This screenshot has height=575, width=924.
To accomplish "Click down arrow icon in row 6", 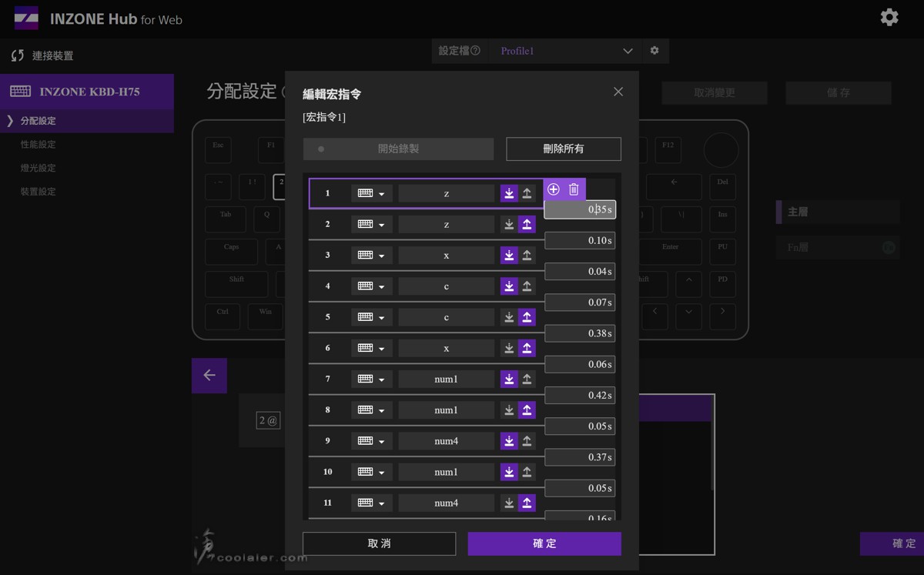I will click(x=509, y=348).
